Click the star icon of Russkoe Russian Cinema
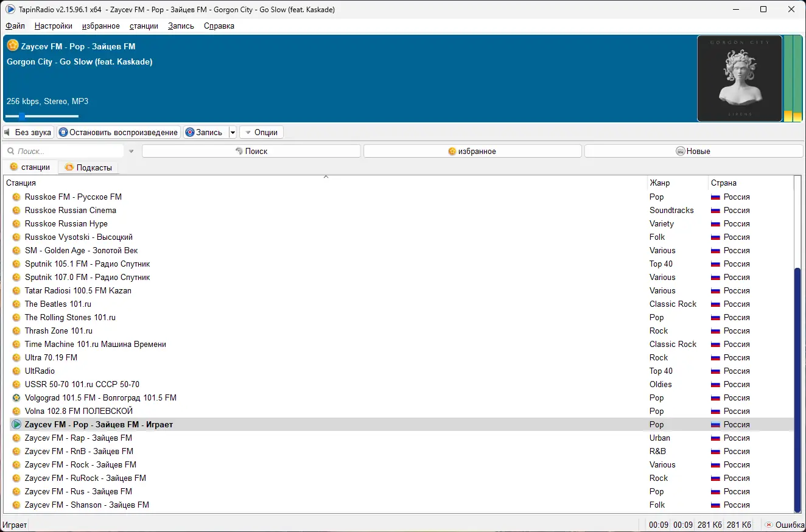806x532 pixels. point(16,211)
